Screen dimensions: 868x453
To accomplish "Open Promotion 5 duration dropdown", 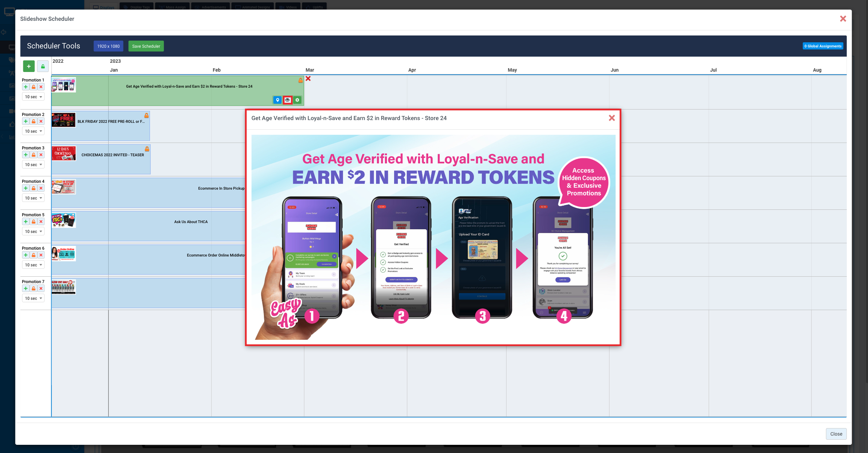I will coord(33,232).
